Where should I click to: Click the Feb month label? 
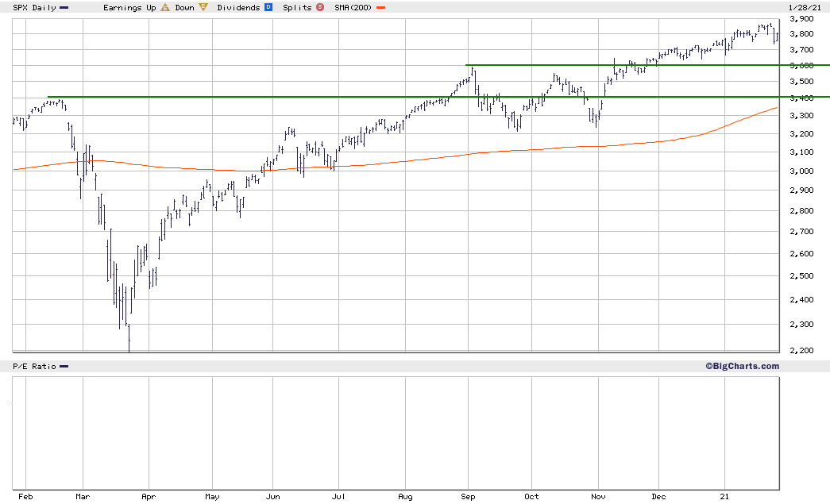pos(25,497)
